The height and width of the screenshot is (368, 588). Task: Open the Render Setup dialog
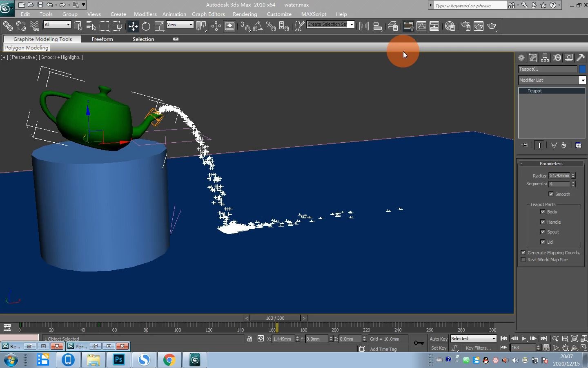pos(465,26)
